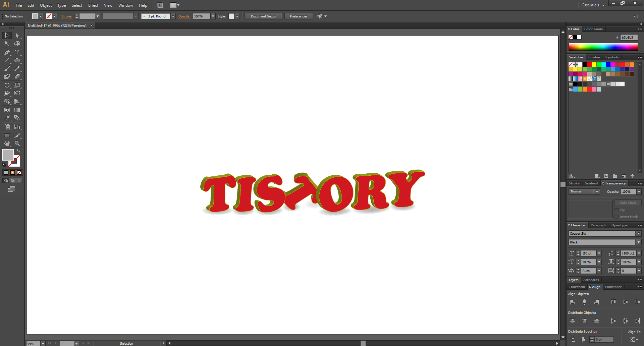Viewport: 644px width, 346px height.
Task: Open the File menu
Action: pos(19,5)
